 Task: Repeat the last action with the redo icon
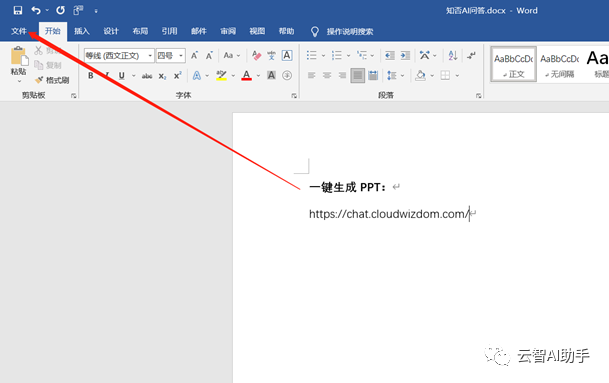(x=60, y=10)
